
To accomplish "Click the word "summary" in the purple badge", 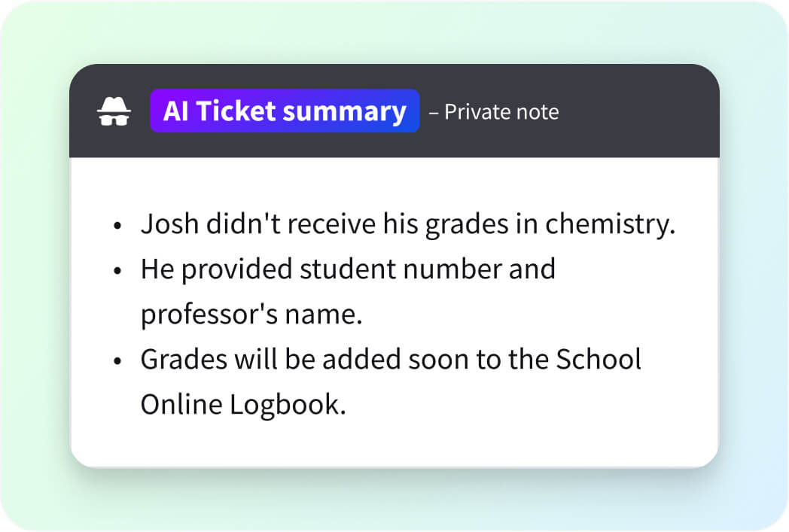I will 345,111.
